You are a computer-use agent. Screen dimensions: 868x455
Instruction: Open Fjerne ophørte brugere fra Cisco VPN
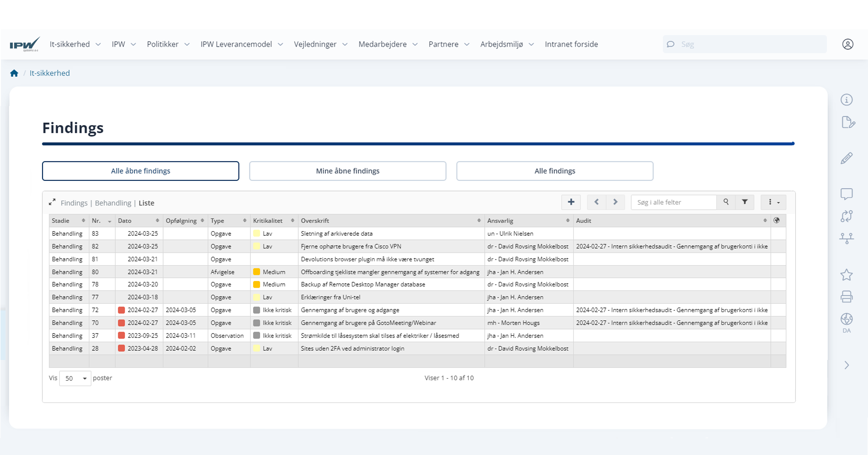[x=351, y=246]
